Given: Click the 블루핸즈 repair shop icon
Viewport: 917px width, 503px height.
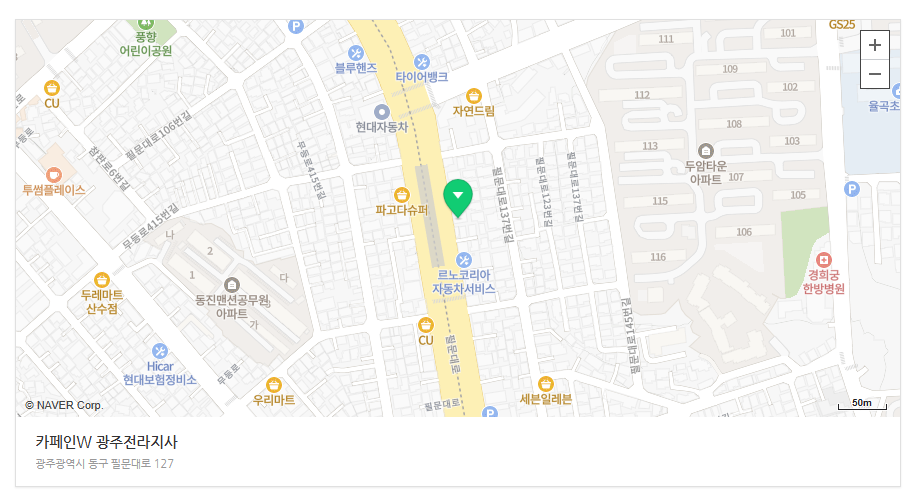Looking at the screenshot, I should click(356, 53).
